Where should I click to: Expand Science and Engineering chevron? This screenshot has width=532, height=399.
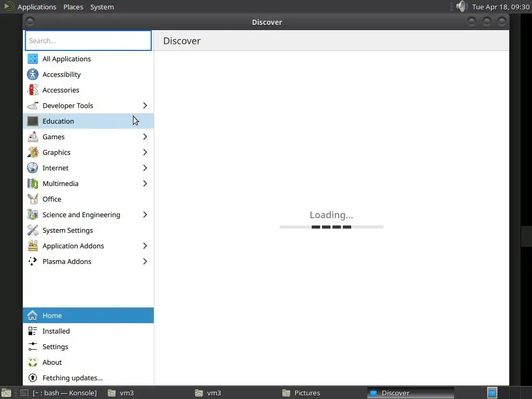(145, 215)
